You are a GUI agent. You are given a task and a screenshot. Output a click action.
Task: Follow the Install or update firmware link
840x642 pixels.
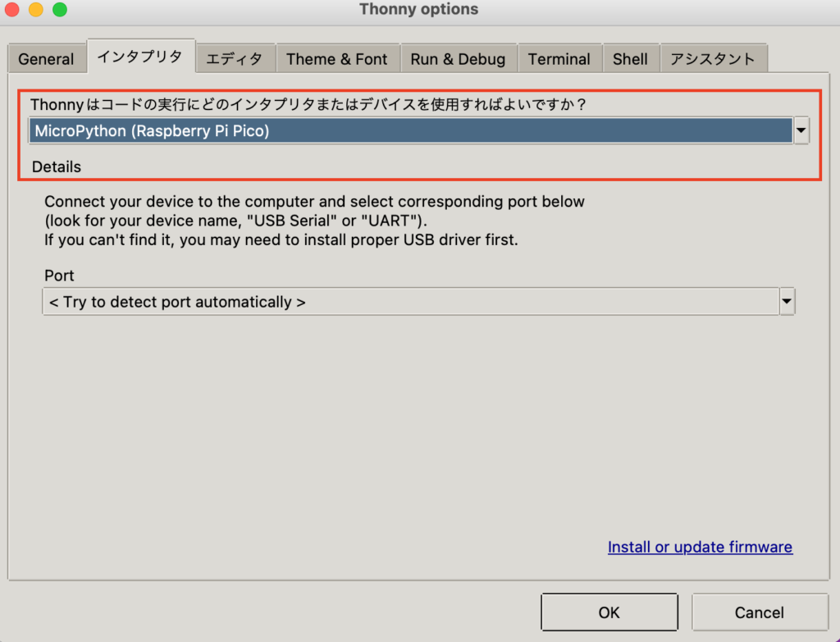700,547
